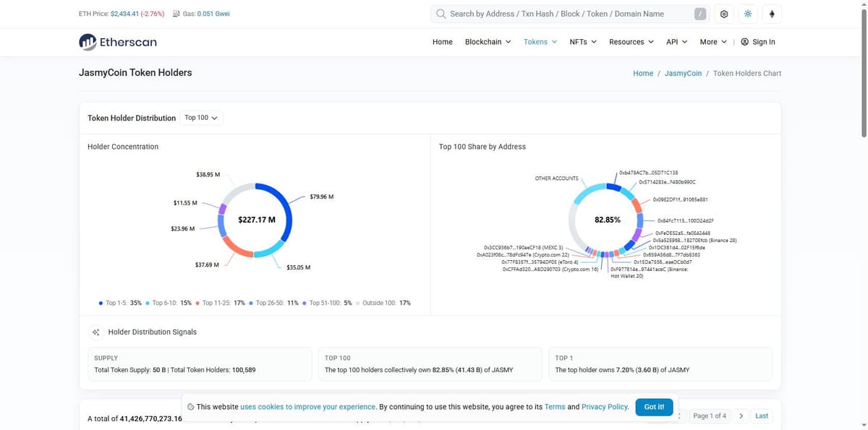The width and height of the screenshot is (868, 430).
Task: Click the 82.85% donut center value
Action: (608, 219)
